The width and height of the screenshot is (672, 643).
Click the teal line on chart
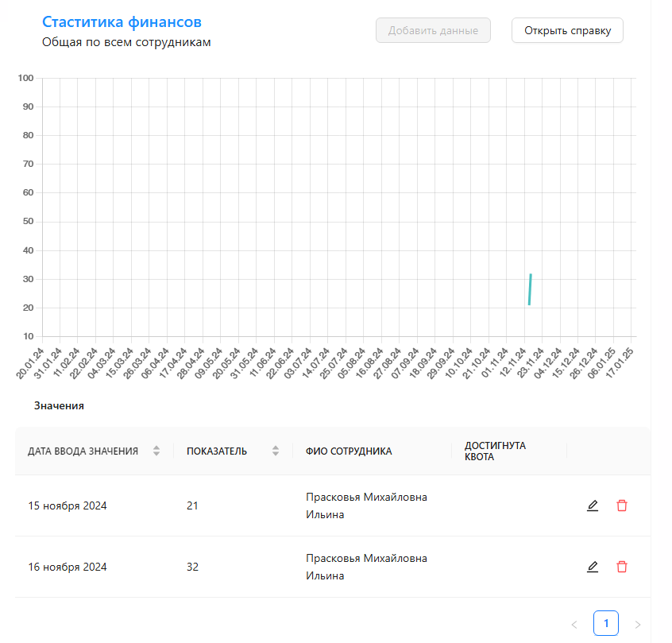530,289
